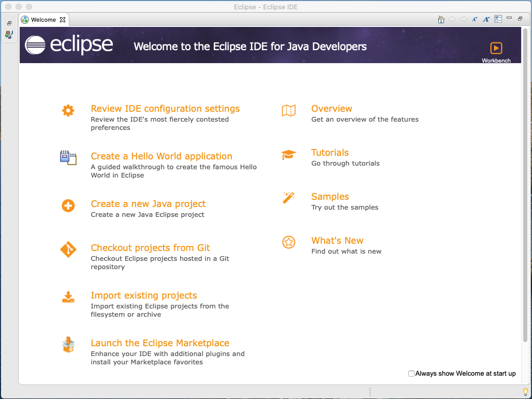The height and width of the screenshot is (399, 532).
Task: Click 'Go through tutorials' description text
Action: [x=345, y=164]
